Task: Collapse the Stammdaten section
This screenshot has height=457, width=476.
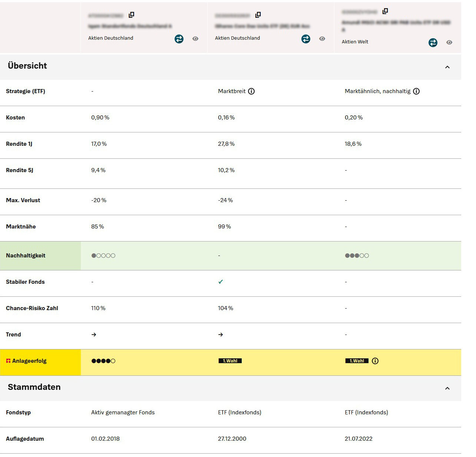Action: (x=447, y=388)
